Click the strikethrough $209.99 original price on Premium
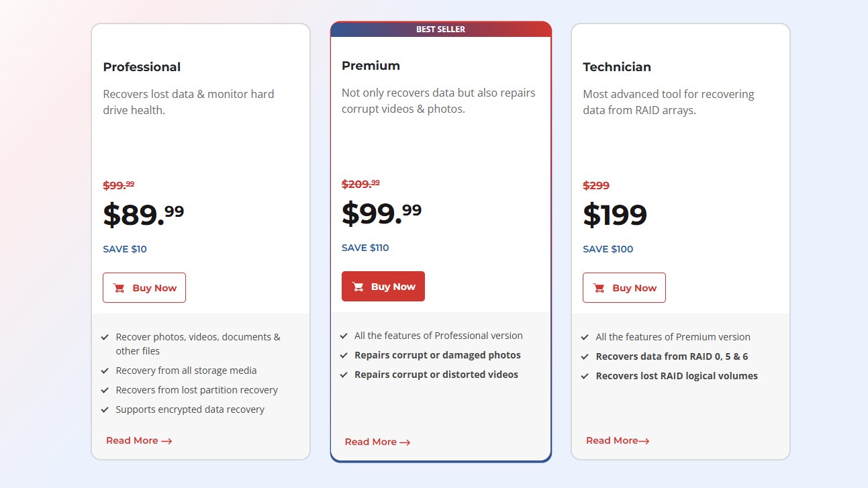The height and width of the screenshot is (488, 868). 360,183
